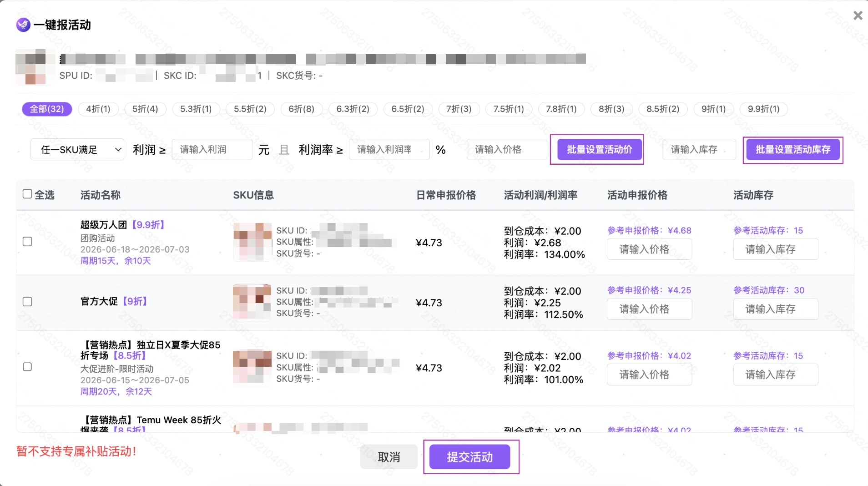Image resolution: width=868 pixels, height=486 pixels.
Task: Click the 取消 cancel button
Action: [x=389, y=457]
